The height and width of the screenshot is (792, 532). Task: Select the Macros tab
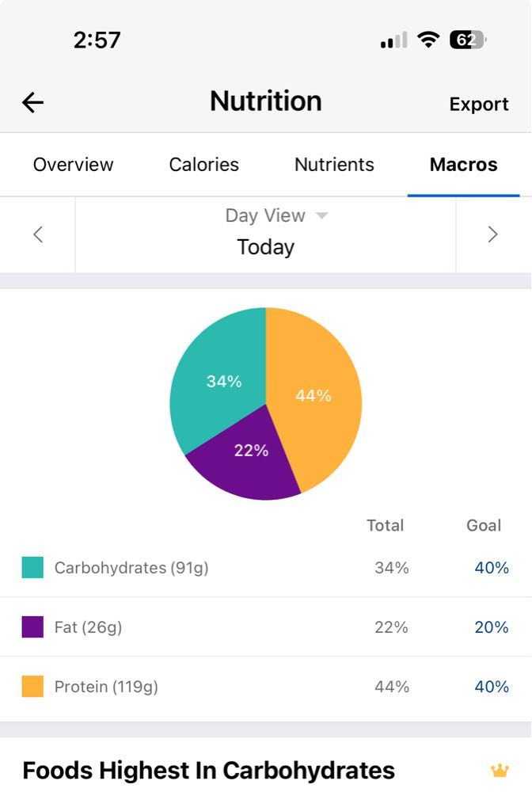pos(463,165)
